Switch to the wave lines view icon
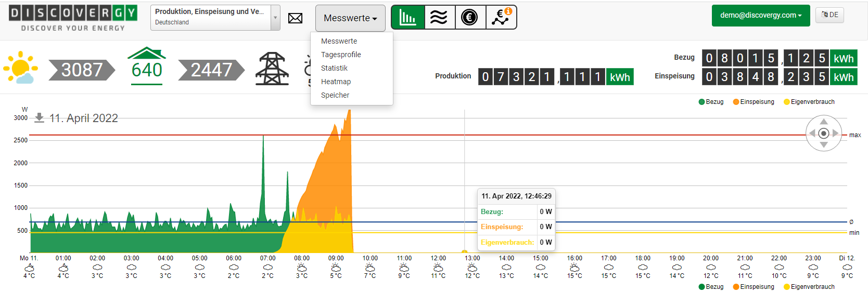This screenshot has height=292, width=868. pyautogui.click(x=439, y=18)
